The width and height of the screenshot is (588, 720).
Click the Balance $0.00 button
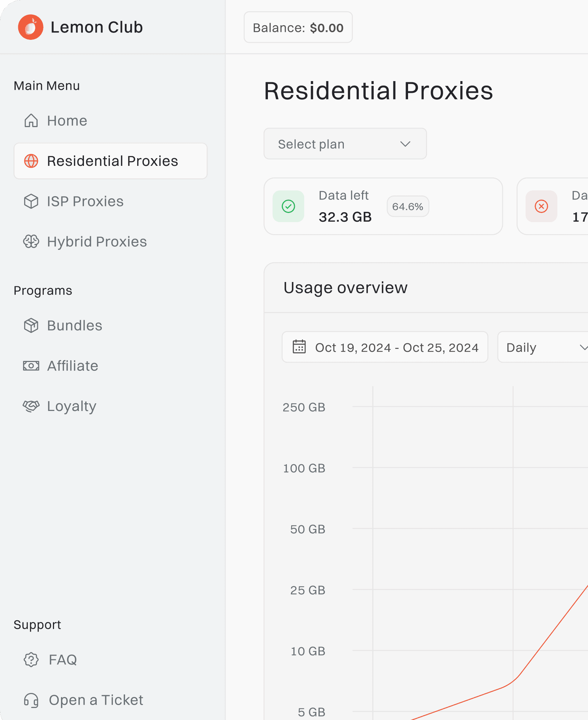298,27
